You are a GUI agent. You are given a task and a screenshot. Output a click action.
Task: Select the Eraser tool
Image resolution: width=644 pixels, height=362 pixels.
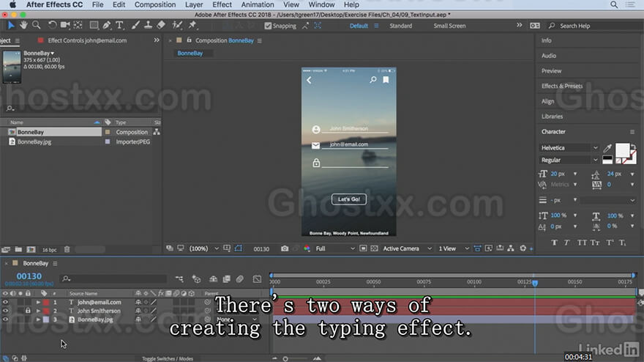click(x=161, y=26)
